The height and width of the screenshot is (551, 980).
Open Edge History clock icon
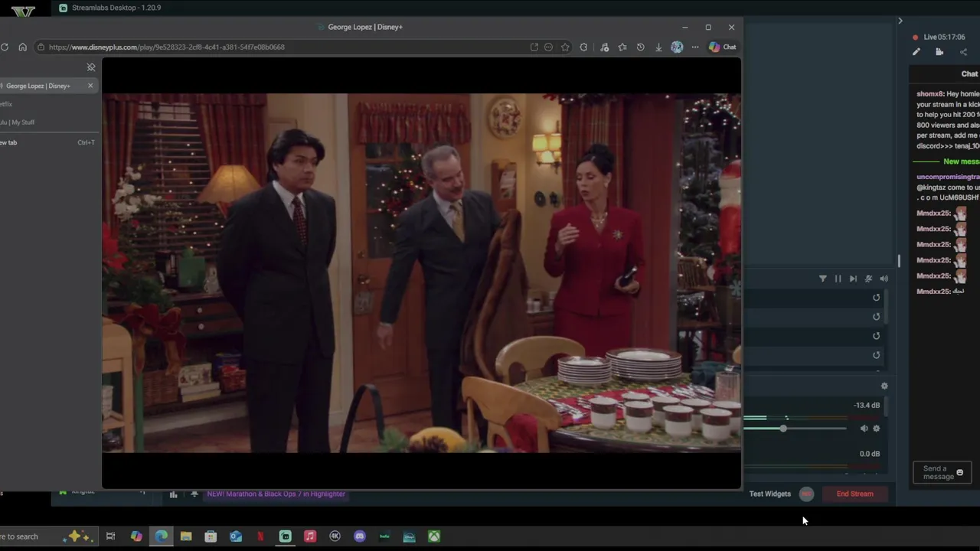(x=641, y=47)
